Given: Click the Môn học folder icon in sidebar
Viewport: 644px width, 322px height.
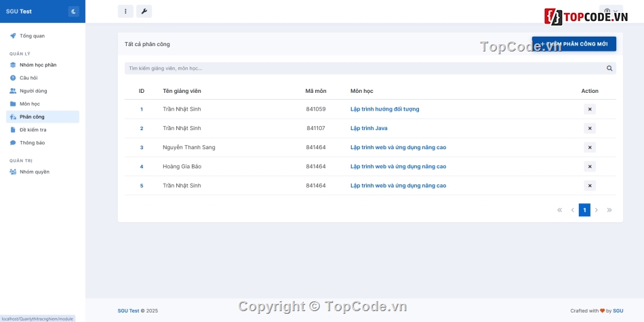Looking at the screenshot, I should click(13, 104).
